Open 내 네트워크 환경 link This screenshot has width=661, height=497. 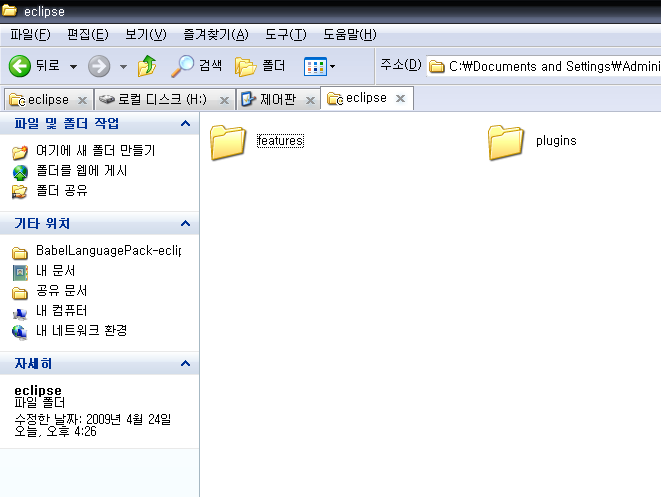81,330
